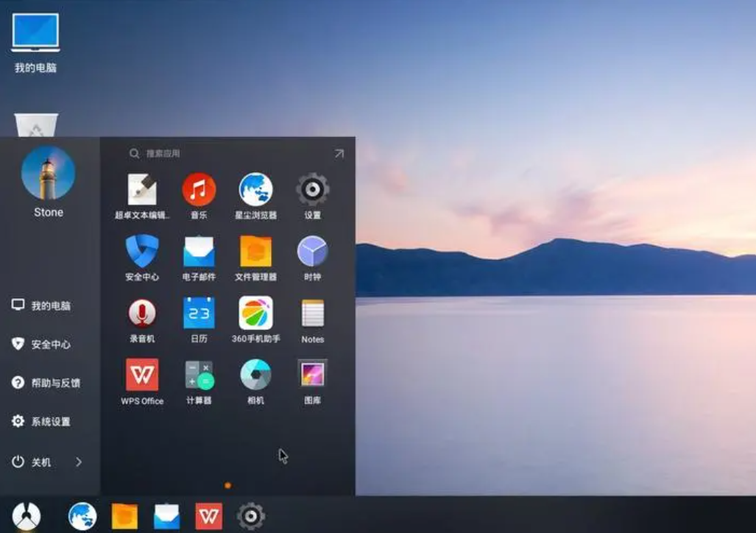Select 系统设置 in the left sidebar
The width and height of the screenshot is (756, 533).
pos(50,422)
